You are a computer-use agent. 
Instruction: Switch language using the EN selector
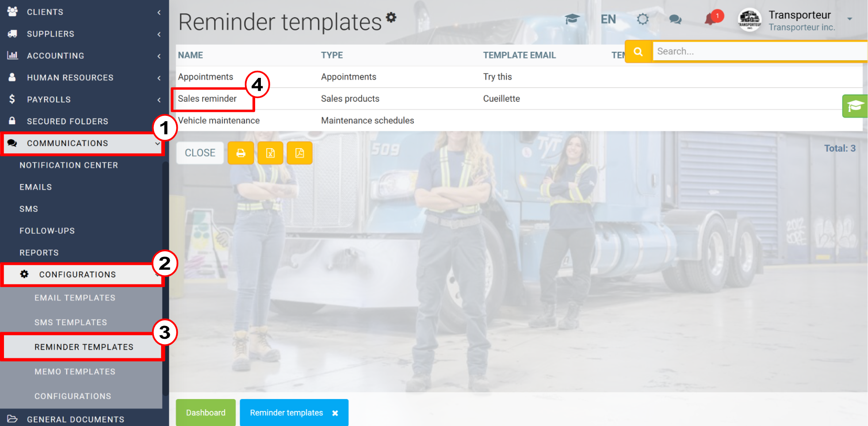point(608,19)
